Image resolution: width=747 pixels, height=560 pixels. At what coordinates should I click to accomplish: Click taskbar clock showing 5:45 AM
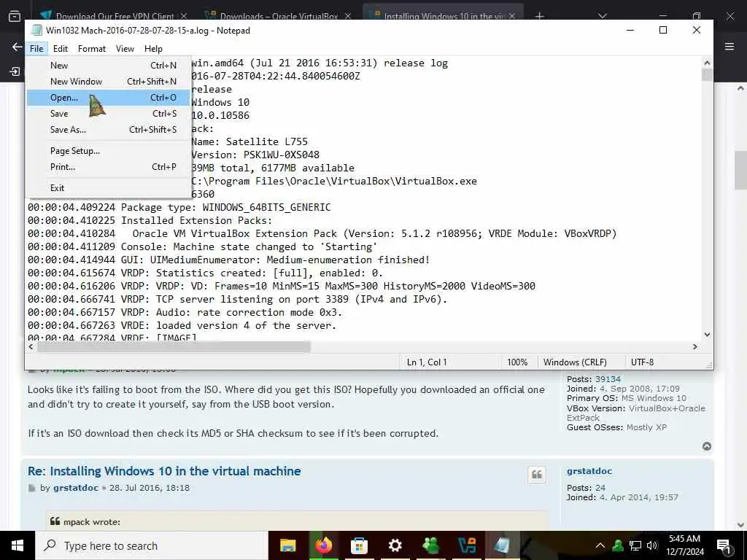click(x=684, y=545)
